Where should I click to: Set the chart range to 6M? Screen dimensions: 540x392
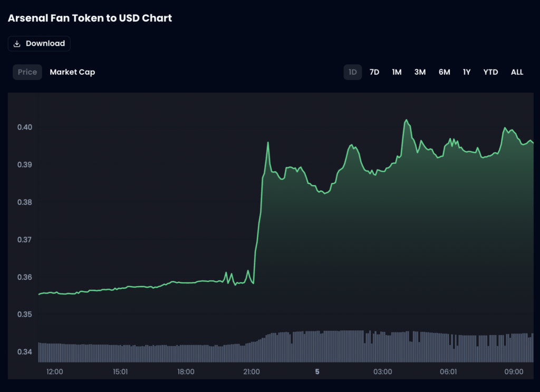pos(445,72)
